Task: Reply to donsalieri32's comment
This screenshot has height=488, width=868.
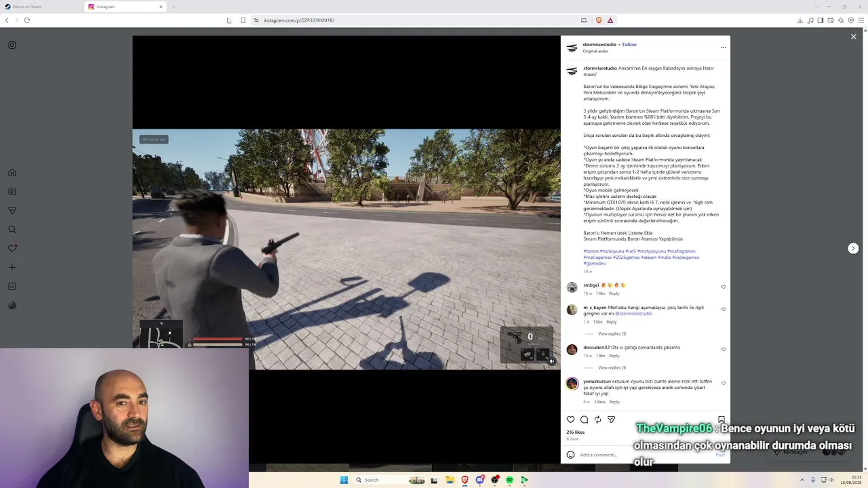Action: pos(614,356)
